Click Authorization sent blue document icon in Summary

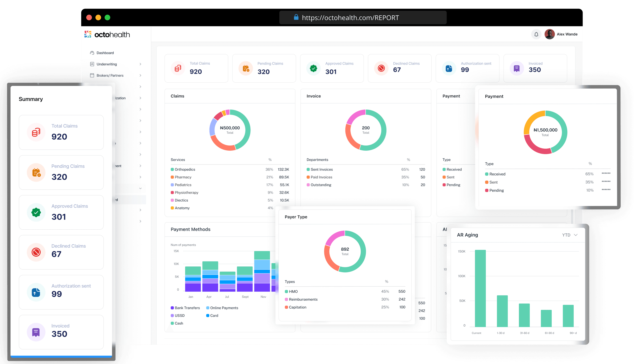point(36,292)
